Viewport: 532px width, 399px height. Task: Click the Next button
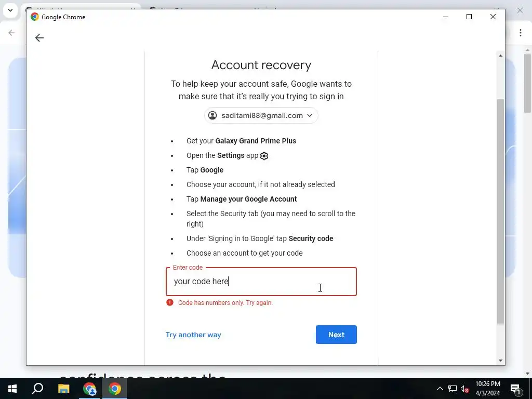336,335
